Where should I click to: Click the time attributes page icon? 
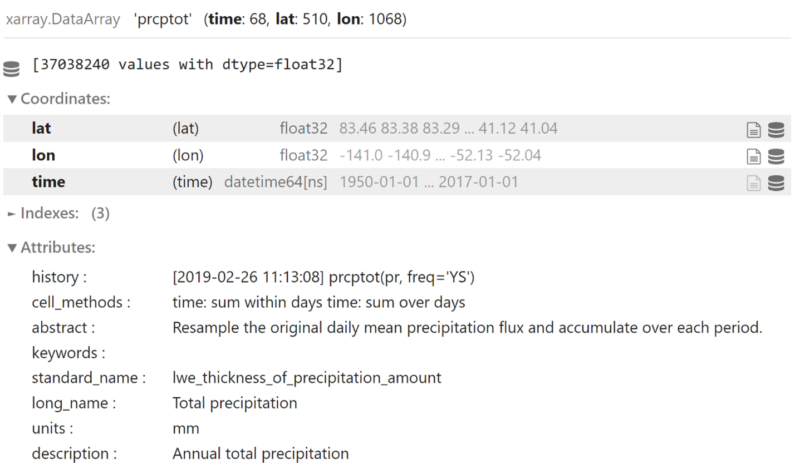click(x=754, y=183)
